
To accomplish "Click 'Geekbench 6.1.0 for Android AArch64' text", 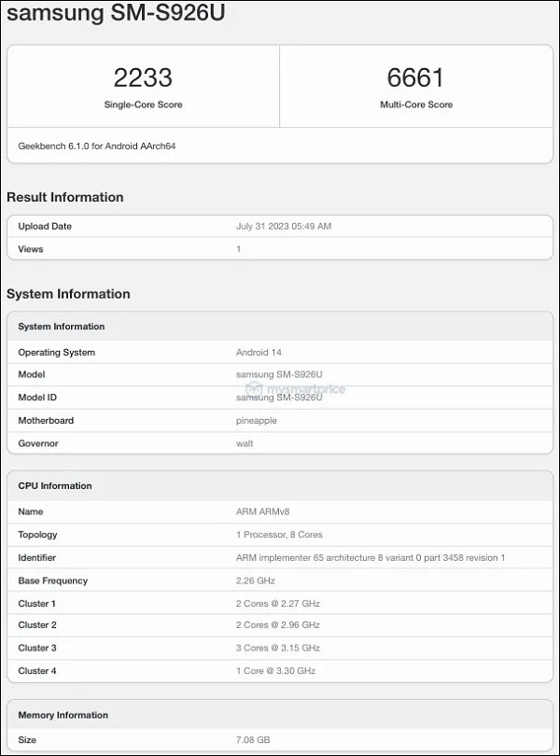I will [x=97, y=147].
